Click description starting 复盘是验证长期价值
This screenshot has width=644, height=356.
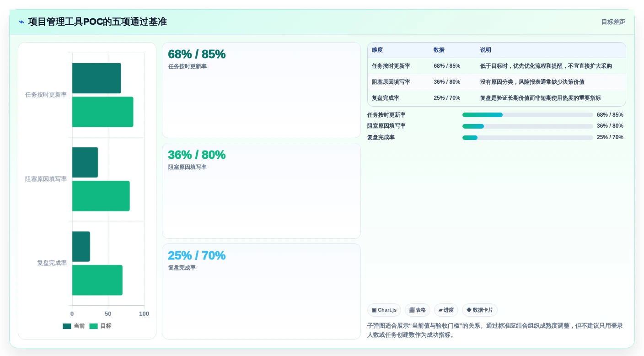[x=541, y=98]
